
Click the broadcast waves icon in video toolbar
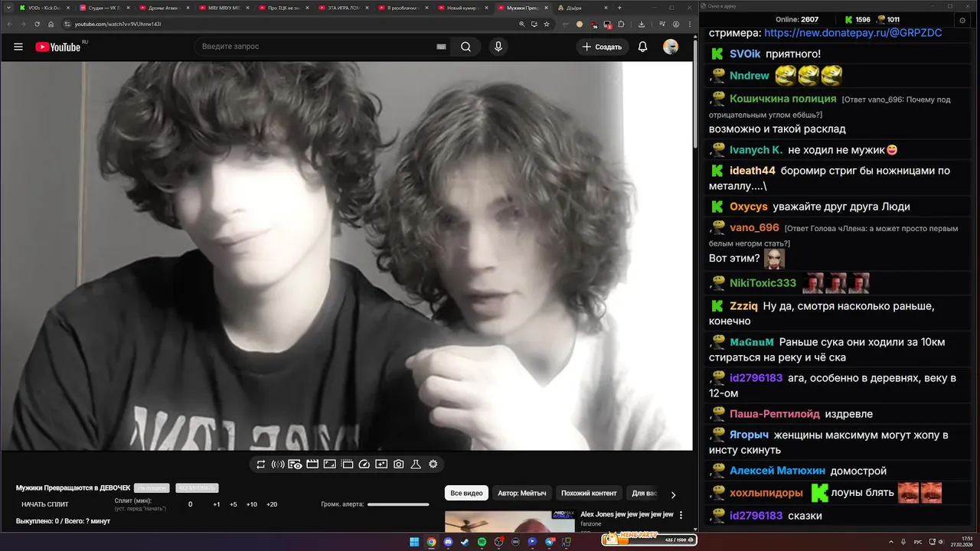tap(278, 464)
